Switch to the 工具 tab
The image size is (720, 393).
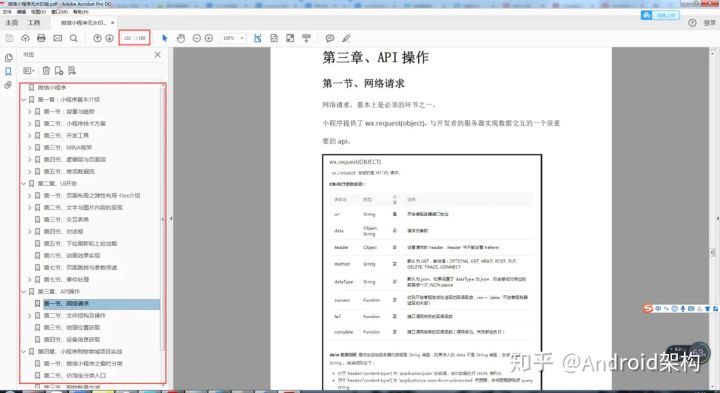(x=34, y=22)
